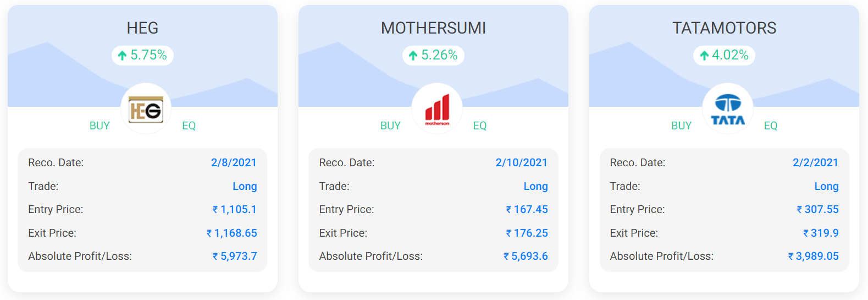The height and width of the screenshot is (300, 868).
Task: Click the 4.02% gain badge
Action: pos(724,56)
